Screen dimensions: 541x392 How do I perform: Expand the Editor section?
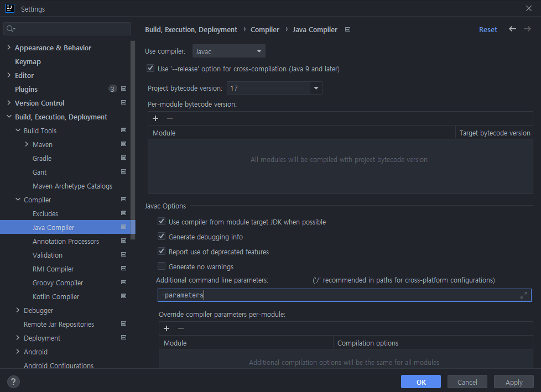coord(9,75)
